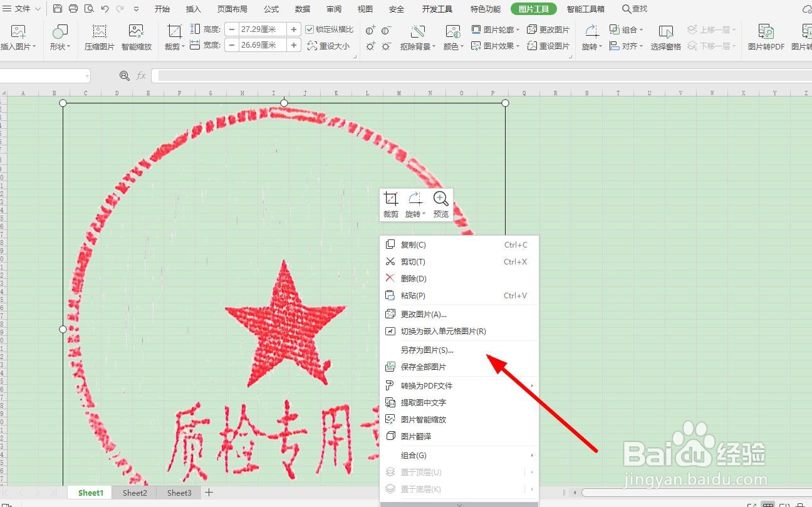
Task: Click 图片转PDF tool
Action: pyautogui.click(x=766, y=37)
